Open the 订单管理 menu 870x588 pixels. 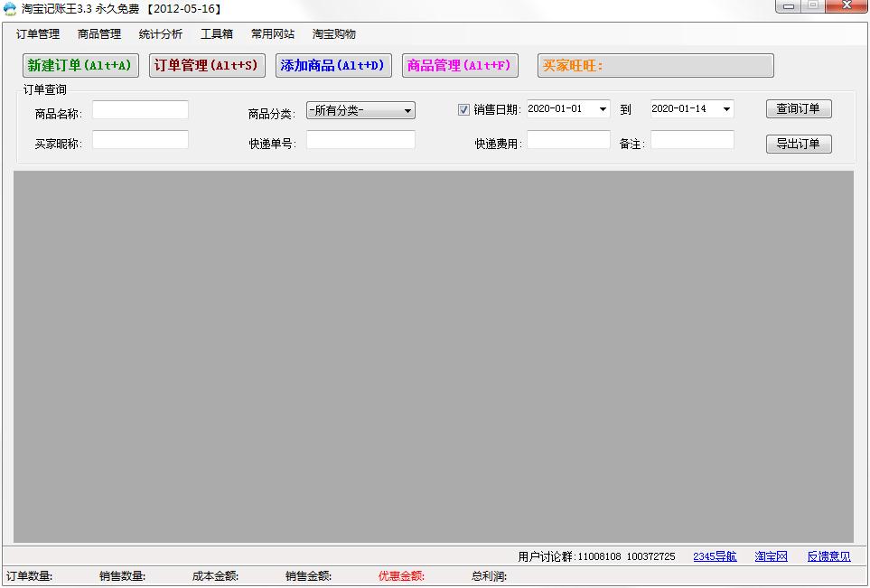(38, 34)
